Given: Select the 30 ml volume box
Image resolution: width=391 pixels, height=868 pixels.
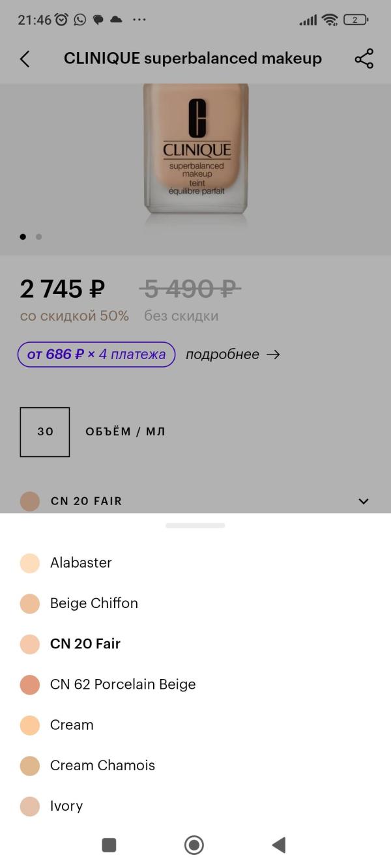Looking at the screenshot, I should pos(45,431).
